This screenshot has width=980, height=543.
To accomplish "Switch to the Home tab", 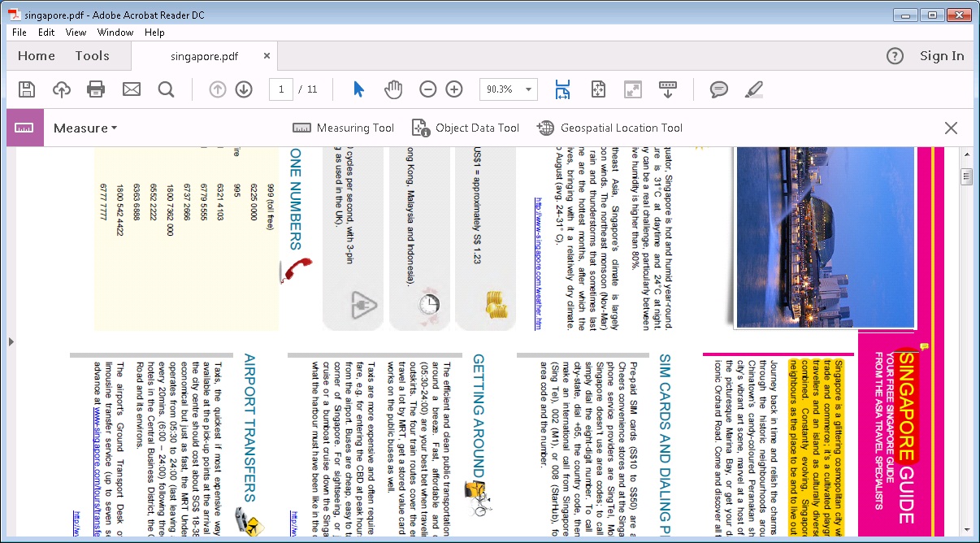I will point(36,55).
